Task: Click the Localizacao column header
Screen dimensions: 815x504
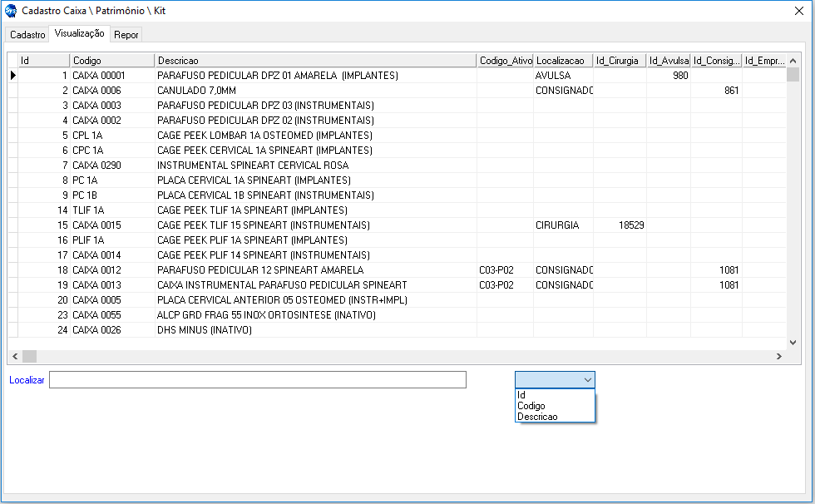Action: (563, 61)
